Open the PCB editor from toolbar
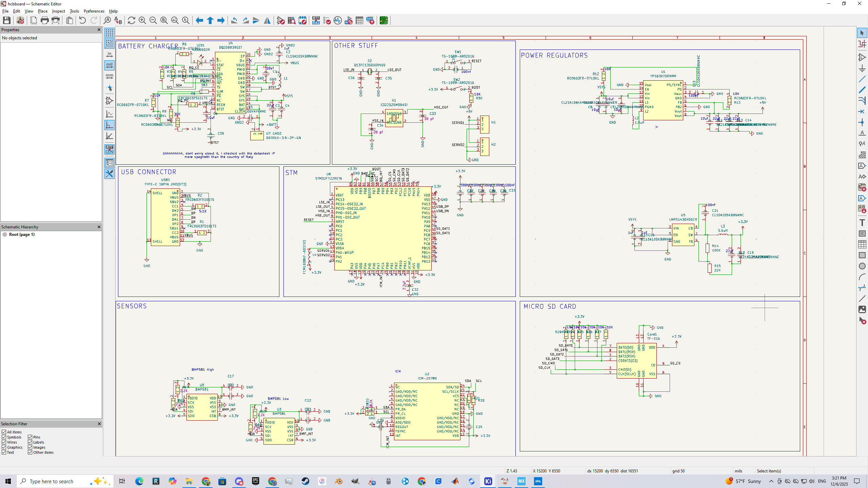The width and height of the screenshot is (868, 488). (x=383, y=21)
